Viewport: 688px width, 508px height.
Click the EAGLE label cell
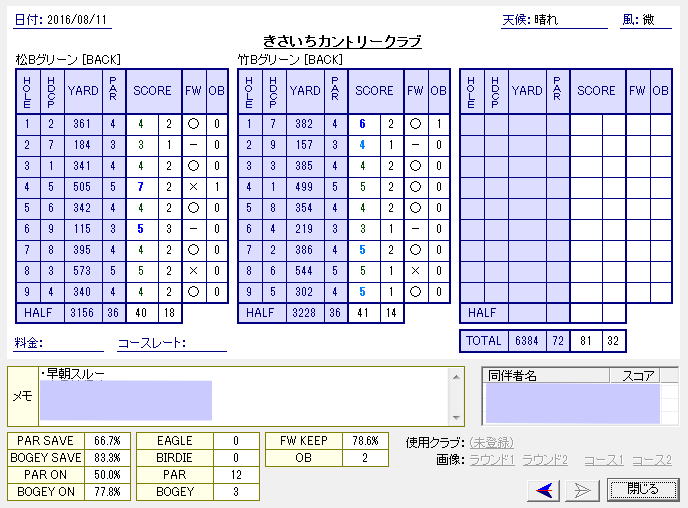click(175, 440)
